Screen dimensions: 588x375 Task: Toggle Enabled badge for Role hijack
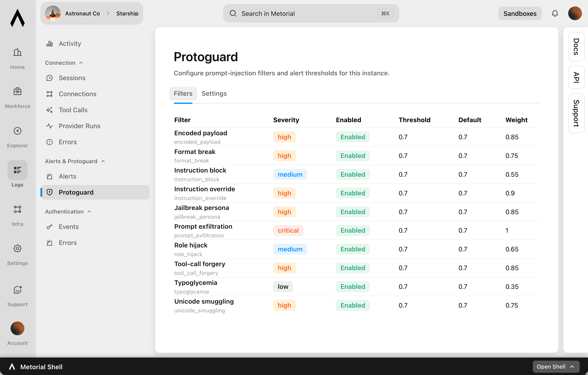coord(353,249)
